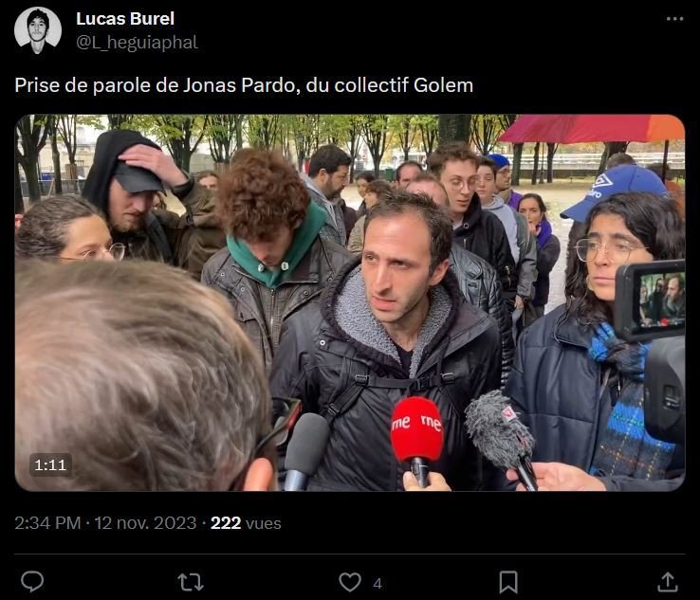Screen dimensions: 700x600
Task: Open the 12 nov. 2023 date link
Action: [145, 523]
